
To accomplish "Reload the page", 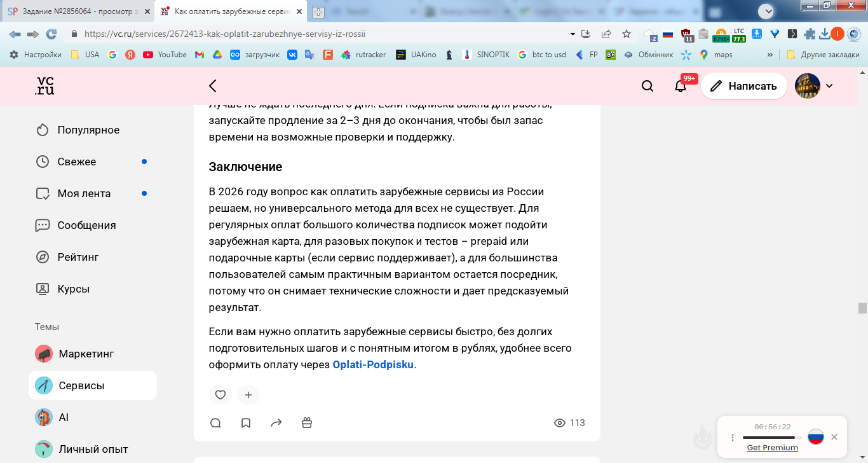I will click(51, 34).
